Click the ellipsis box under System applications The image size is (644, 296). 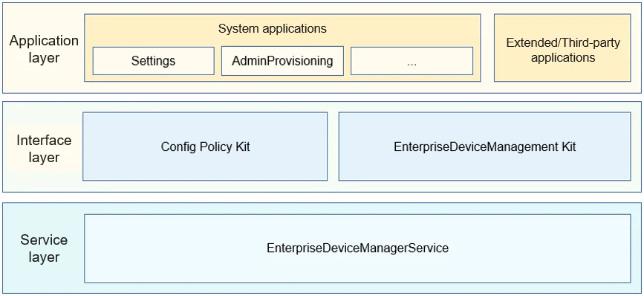tap(412, 61)
